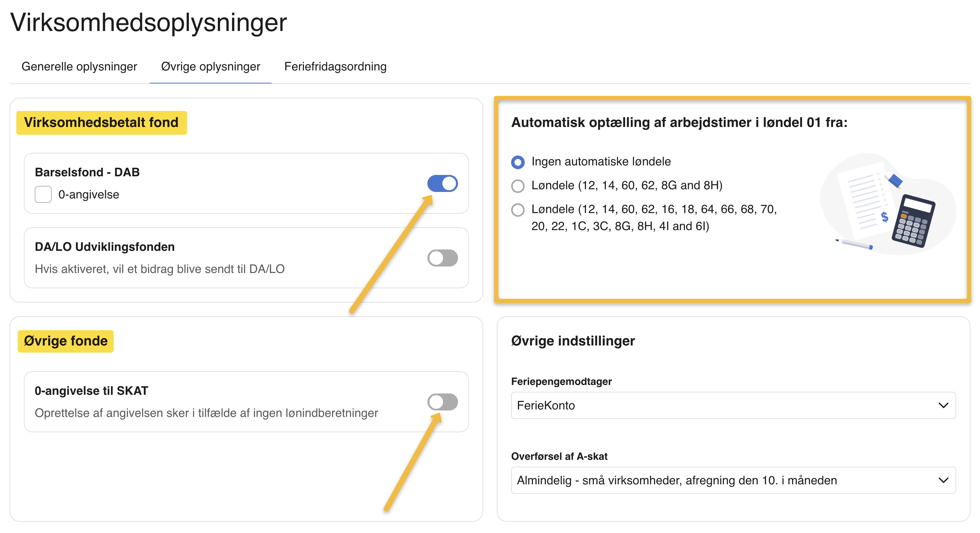Screen dimensions: 980x533
Task: Select Ingen automatiske løndele radio option
Action: pyautogui.click(x=518, y=162)
